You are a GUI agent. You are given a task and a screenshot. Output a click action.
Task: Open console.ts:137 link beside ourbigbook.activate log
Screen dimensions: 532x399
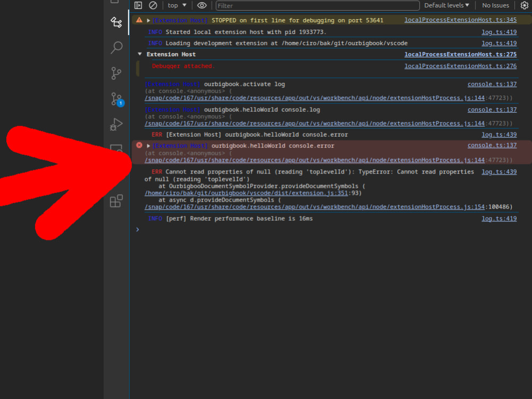coord(492,84)
